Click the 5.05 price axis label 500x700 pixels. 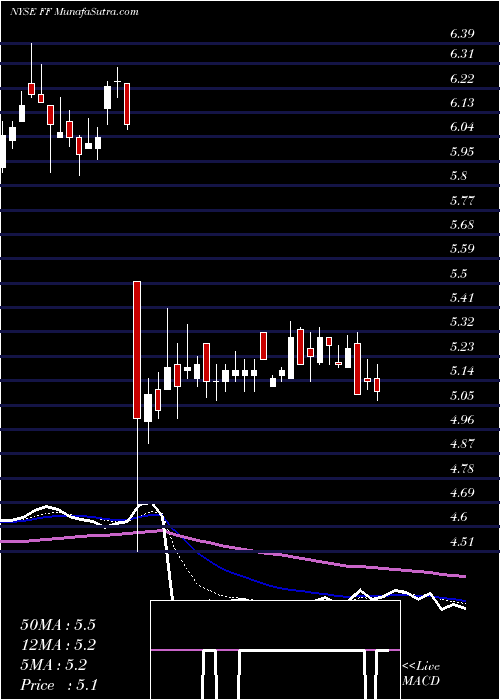tap(462, 395)
